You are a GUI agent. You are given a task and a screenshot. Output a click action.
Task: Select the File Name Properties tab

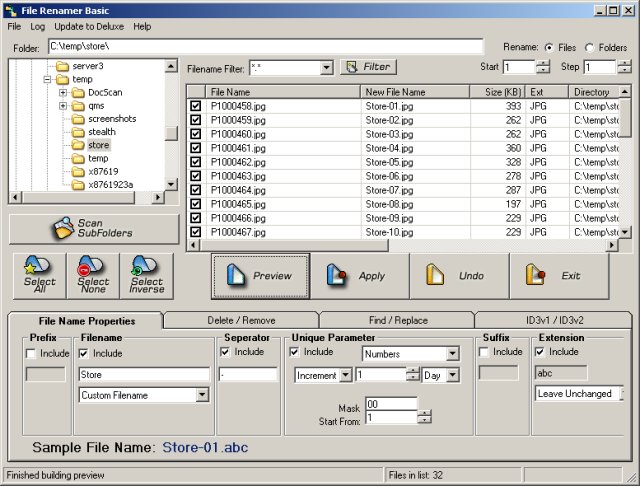[x=87, y=321]
